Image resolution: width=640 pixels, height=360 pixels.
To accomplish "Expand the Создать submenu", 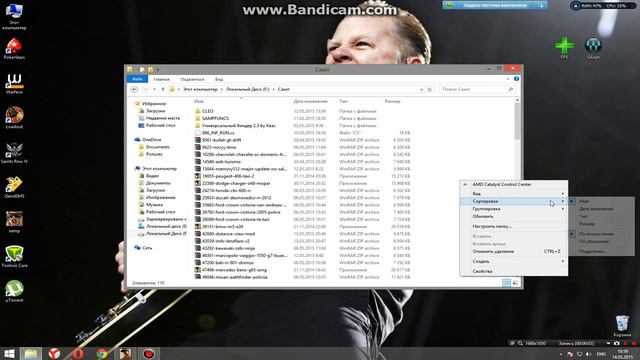I will [513, 261].
